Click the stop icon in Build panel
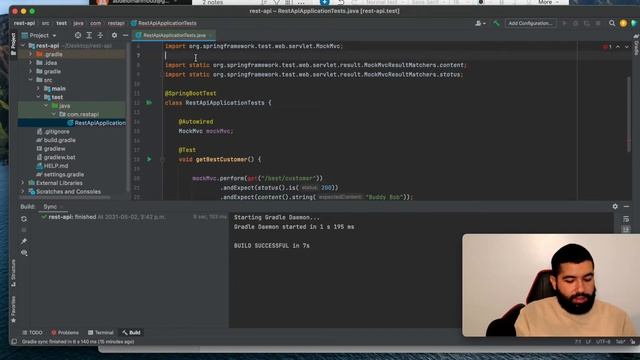Viewport: 640px width, 360px height. [24, 230]
